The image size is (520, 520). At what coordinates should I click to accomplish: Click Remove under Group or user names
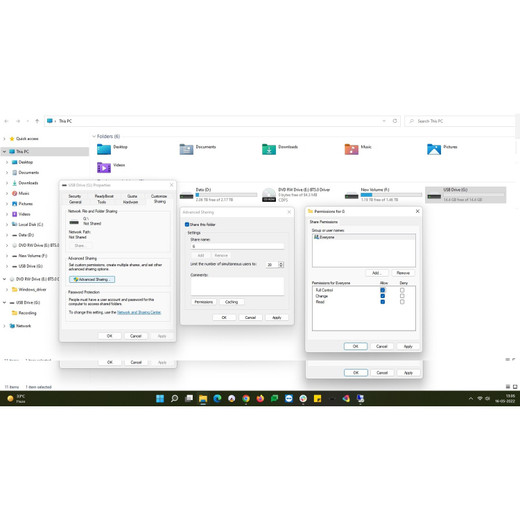[x=403, y=273]
